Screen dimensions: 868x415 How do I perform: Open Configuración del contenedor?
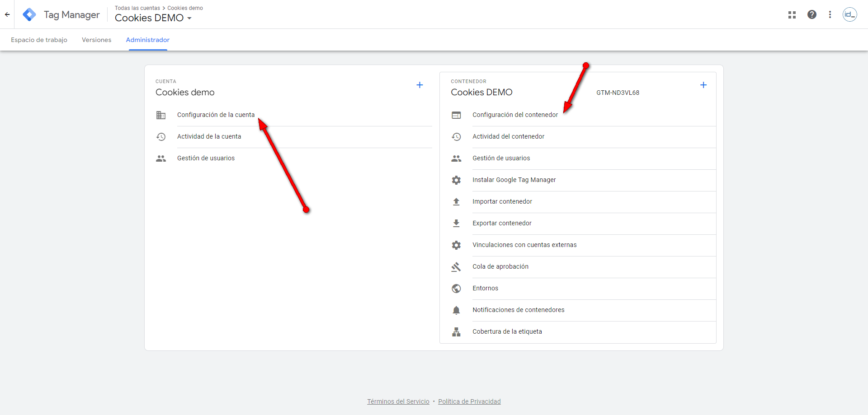tap(515, 115)
